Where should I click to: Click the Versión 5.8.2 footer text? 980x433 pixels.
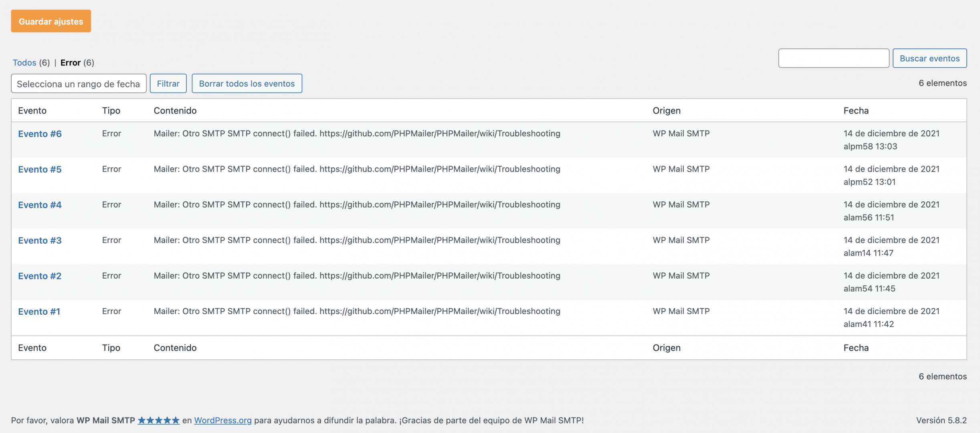click(x=942, y=420)
